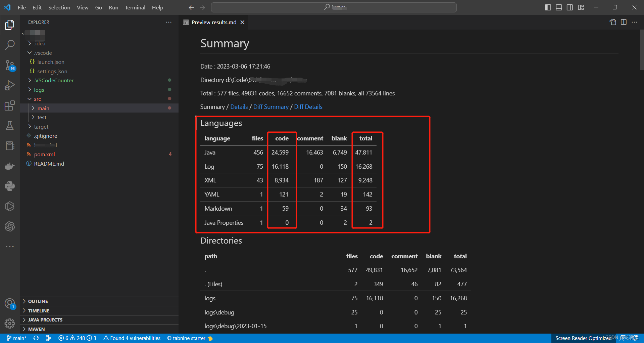Open the Diff Summary link
The width and height of the screenshot is (644, 343).
tap(271, 106)
